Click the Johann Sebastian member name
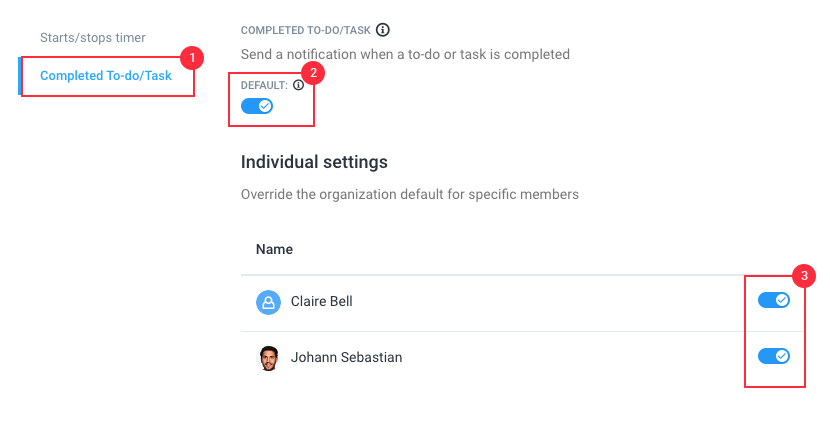Image resolution: width=830 pixels, height=422 pixels. pyautogui.click(x=346, y=357)
